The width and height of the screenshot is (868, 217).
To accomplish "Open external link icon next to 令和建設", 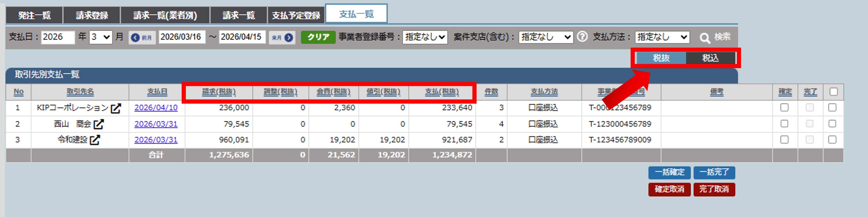I will (95, 140).
